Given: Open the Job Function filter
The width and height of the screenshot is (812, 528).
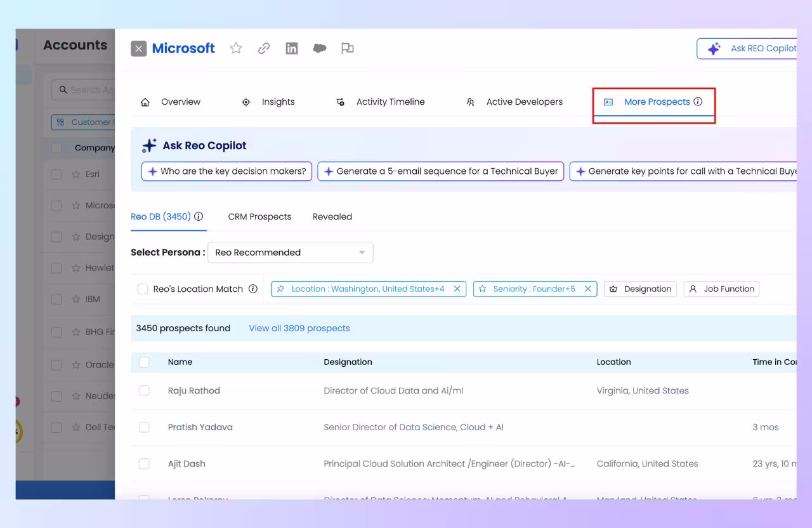Looking at the screenshot, I should (x=721, y=289).
